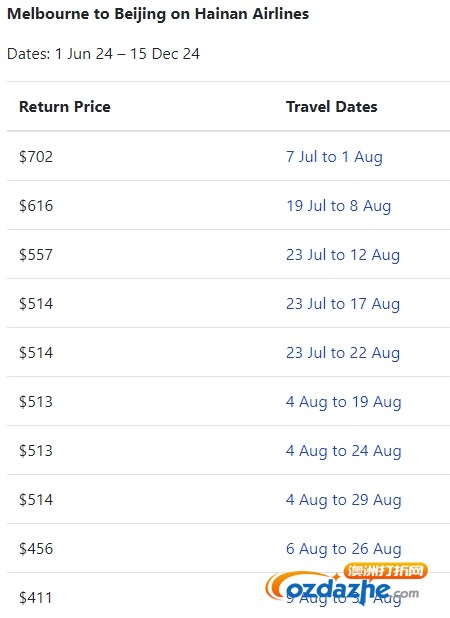Click the Melbourne to Beijing heading
This screenshot has width=450, height=618.
[x=158, y=14]
